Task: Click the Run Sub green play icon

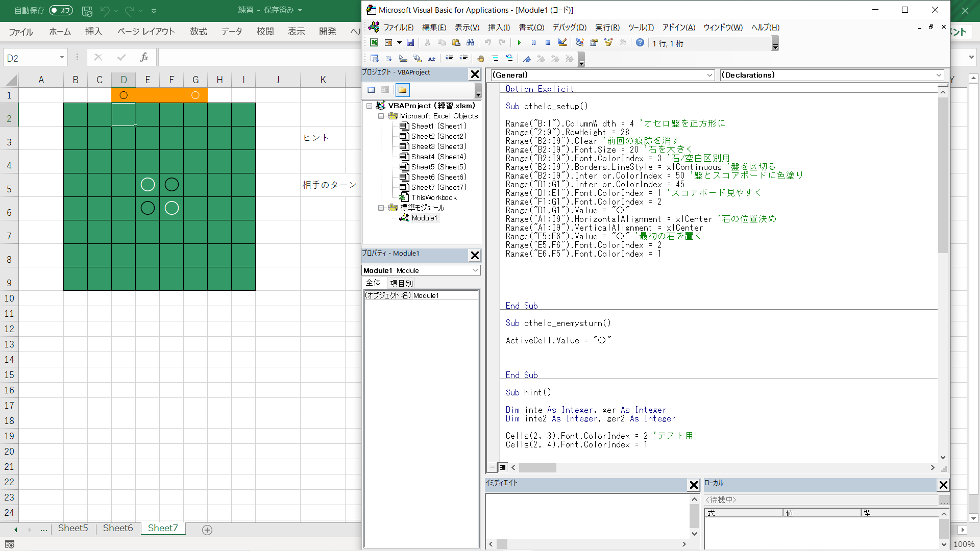Action: pyautogui.click(x=519, y=43)
